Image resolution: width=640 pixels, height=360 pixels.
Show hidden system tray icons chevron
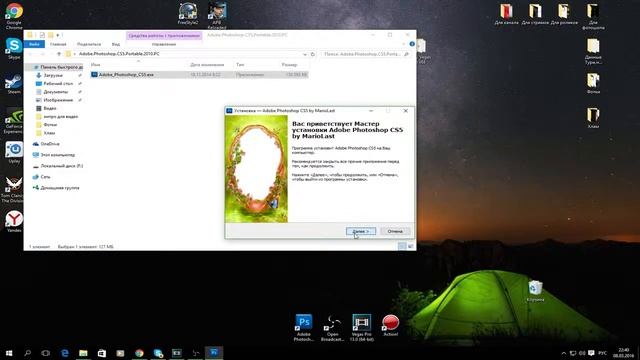point(564,353)
